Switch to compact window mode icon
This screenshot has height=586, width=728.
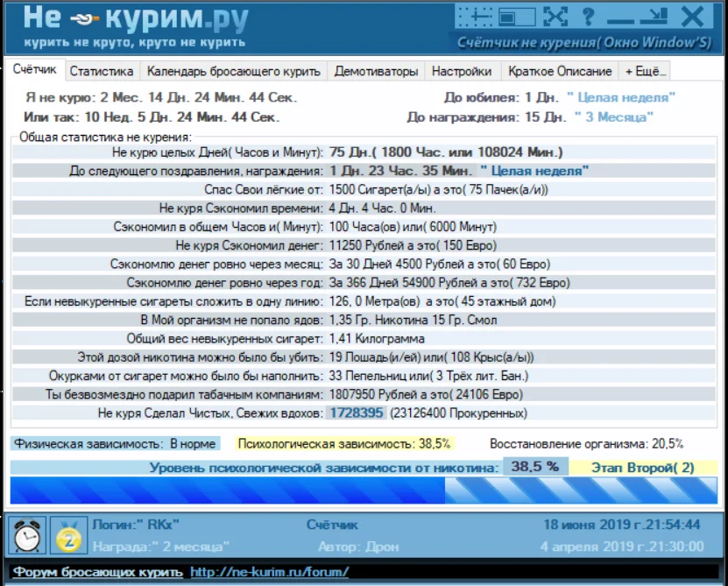[518, 16]
